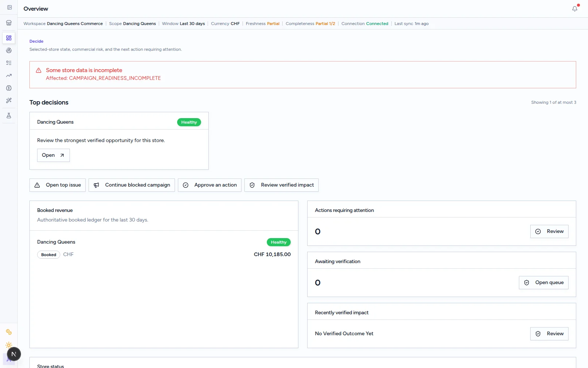The width and height of the screenshot is (588, 368).
Task: Expand the sidebar panel toggle icon
Action: click(x=10, y=7)
